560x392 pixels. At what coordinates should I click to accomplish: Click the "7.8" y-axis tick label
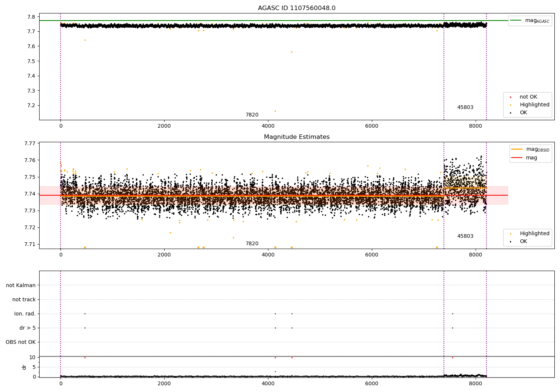tap(31, 17)
